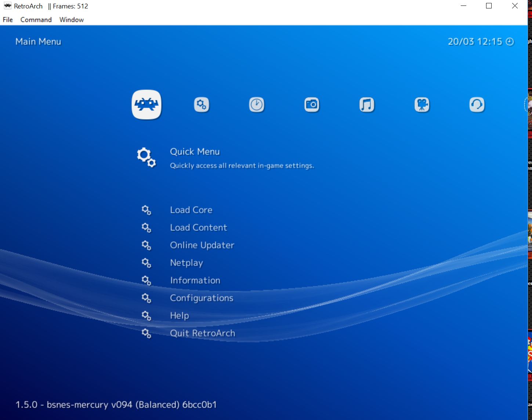
Task: Open the Video camera tab icon
Action: click(422, 105)
